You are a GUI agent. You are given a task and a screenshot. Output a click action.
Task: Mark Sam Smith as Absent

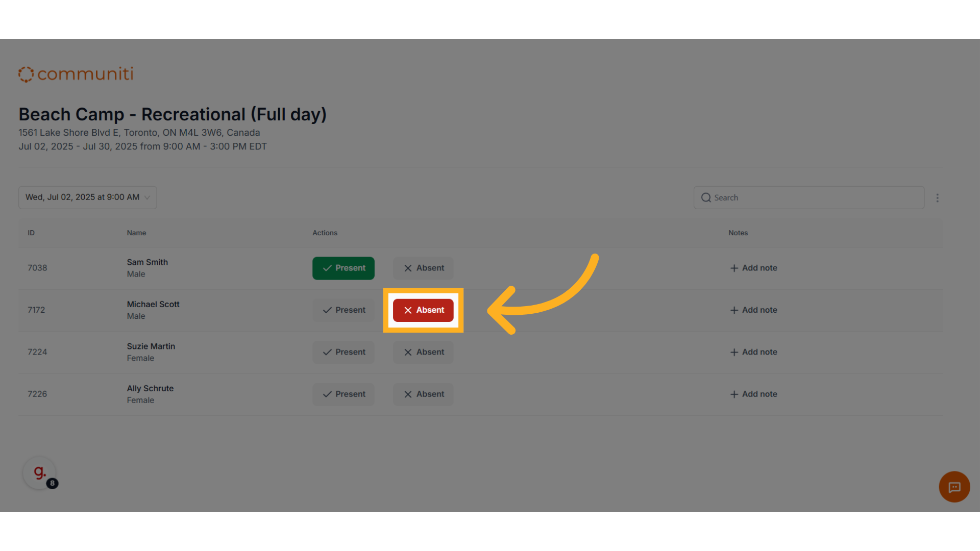pos(423,268)
